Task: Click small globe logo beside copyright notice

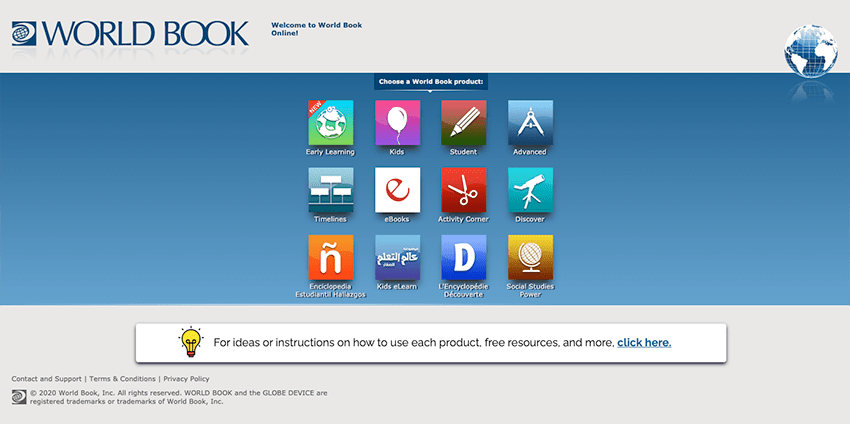Action: (x=19, y=397)
